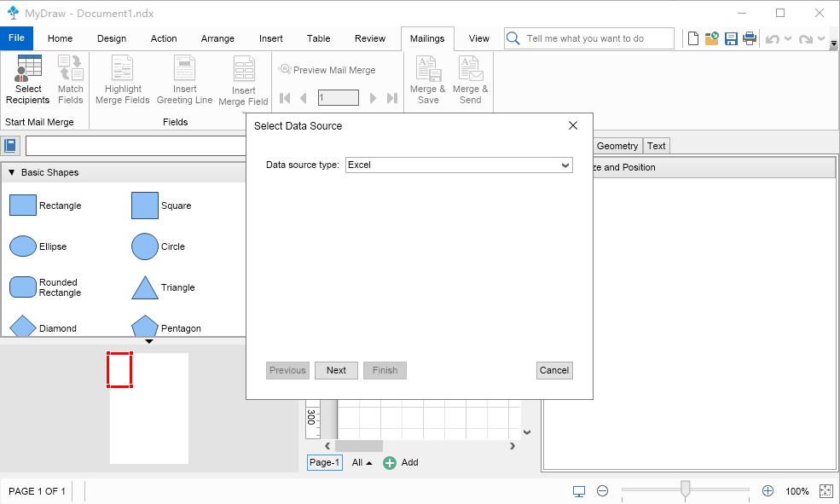The image size is (840, 504).
Task: Switch to the Home ribbon tab
Action: click(60, 38)
